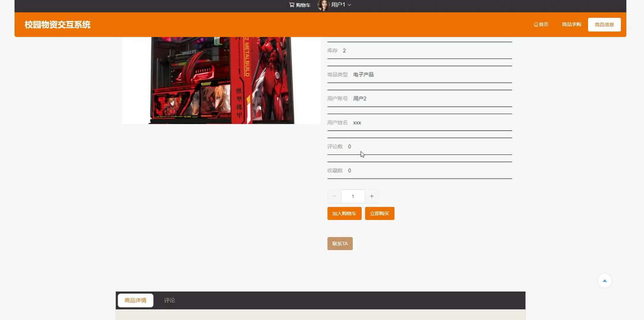Click the 用户1 username label
The image size is (644, 320).
click(338, 5)
